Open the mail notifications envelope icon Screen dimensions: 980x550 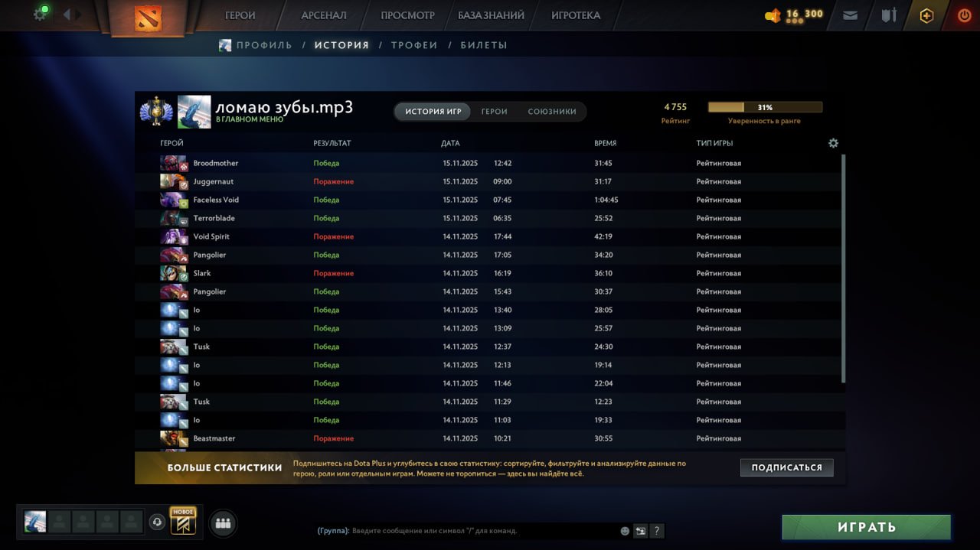850,14
